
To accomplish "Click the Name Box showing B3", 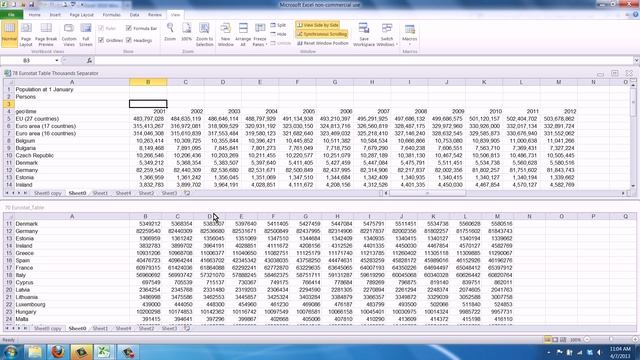I will pyautogui.click(x=27, y=60).
